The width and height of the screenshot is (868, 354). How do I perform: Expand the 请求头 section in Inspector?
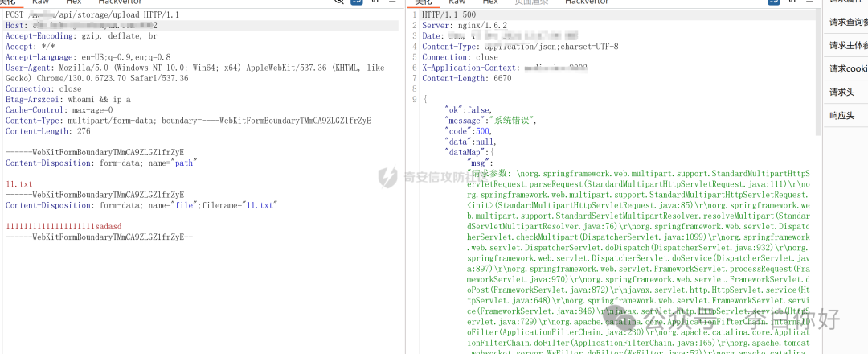841,93
